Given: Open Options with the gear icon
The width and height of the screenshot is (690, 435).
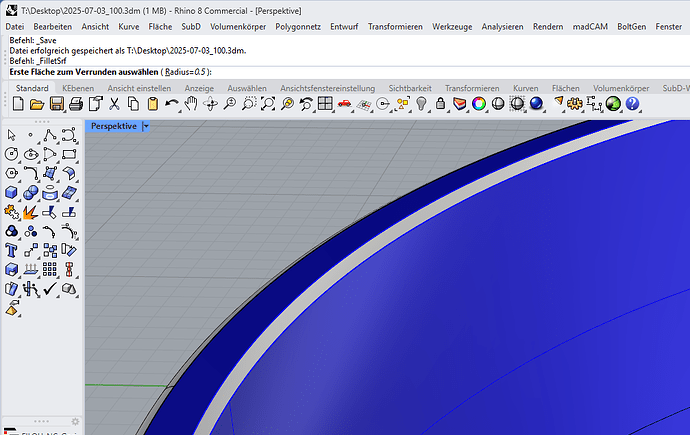Looking at the screenshot, I should (x=574, y=104).
